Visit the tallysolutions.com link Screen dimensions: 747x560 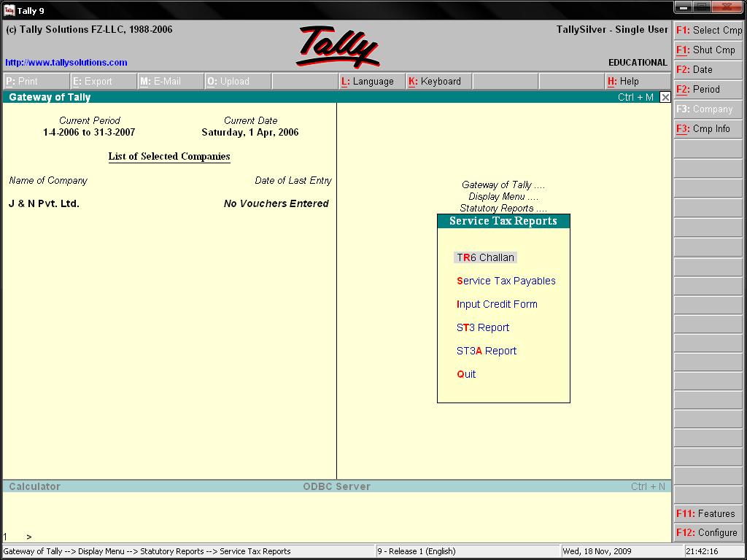tap(66, 63)
